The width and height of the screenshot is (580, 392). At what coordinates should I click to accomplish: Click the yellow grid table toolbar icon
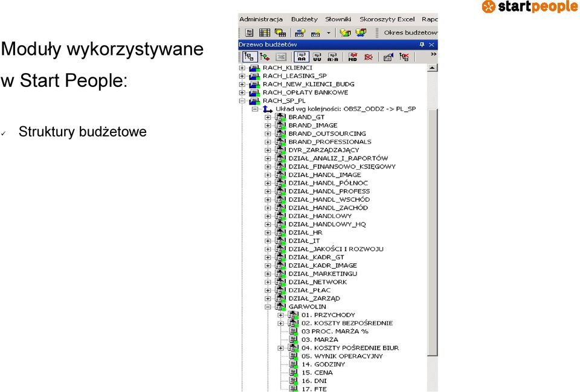pos(265,33)
